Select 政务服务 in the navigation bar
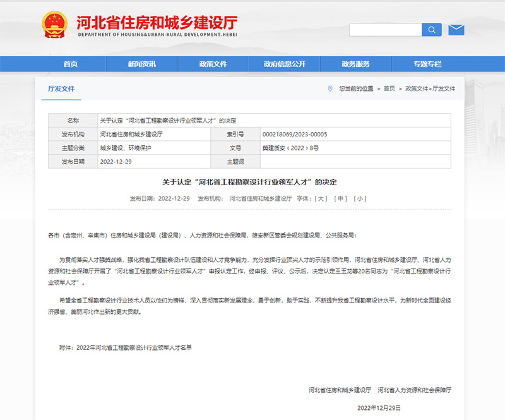The height and width of the screenshot is (420, 505). pos(355,64)
